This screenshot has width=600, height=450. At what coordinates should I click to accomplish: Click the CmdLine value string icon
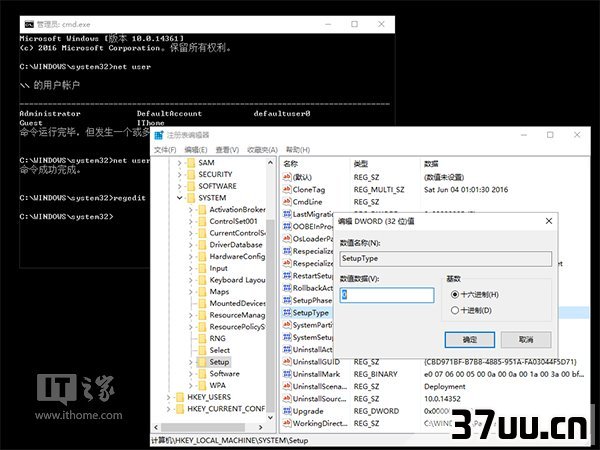coord(287,202)
